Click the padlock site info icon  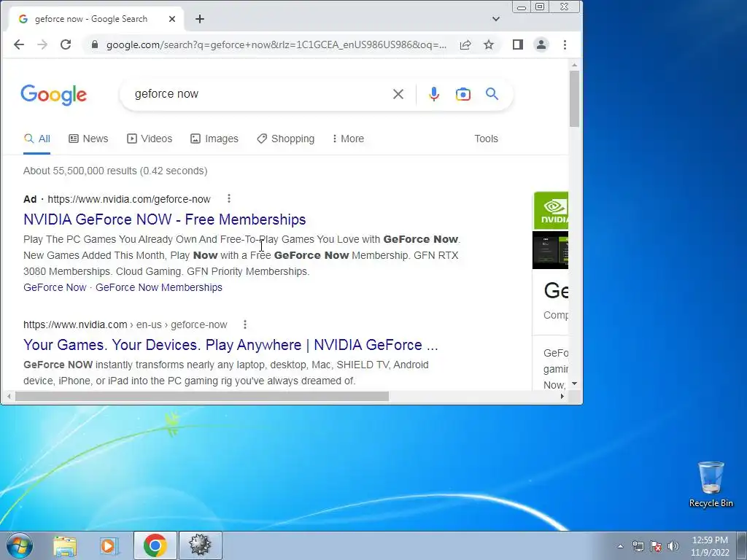click(x=95, y=44)
